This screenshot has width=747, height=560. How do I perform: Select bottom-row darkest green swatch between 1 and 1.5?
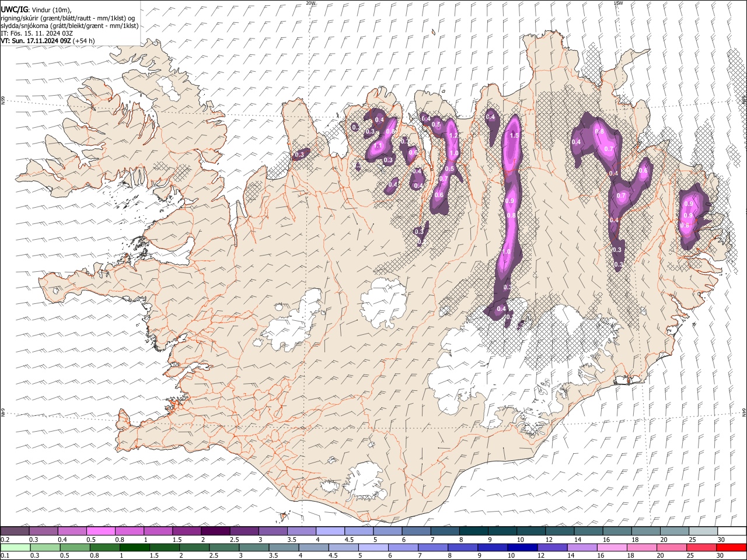(135, 548)
